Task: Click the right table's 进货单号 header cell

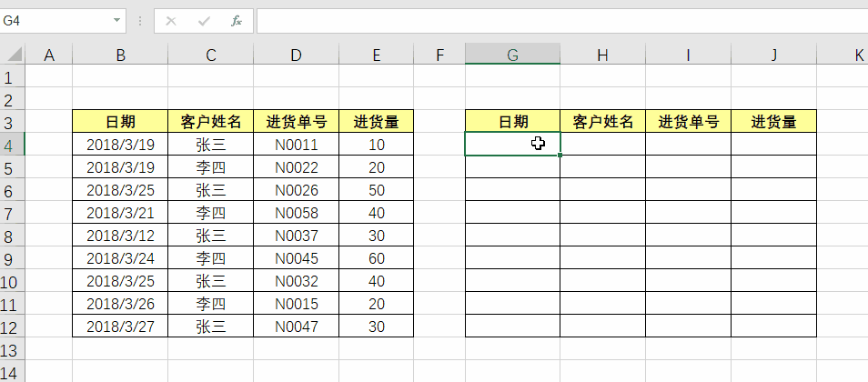Action: (x=688, y=122)
